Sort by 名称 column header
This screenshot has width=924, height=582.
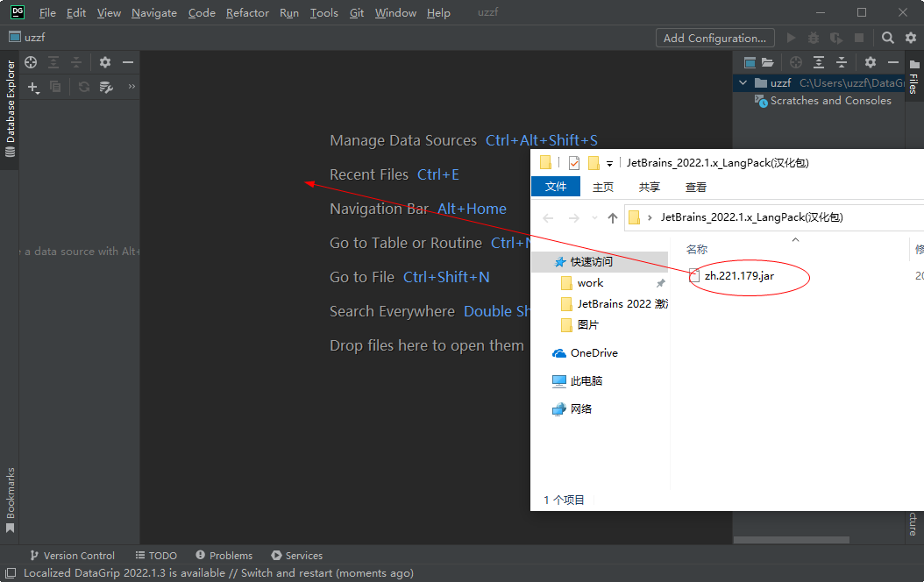pos(697,250)
